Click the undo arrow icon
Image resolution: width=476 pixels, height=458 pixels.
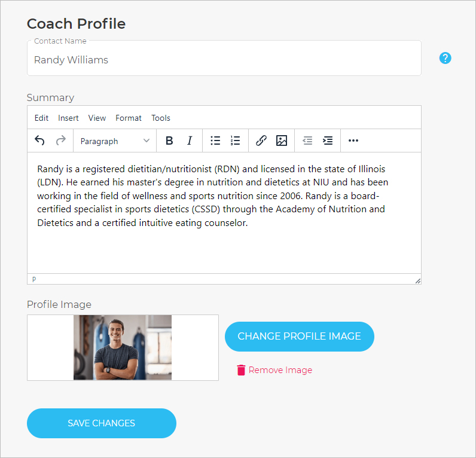click(x=39, y=141)
